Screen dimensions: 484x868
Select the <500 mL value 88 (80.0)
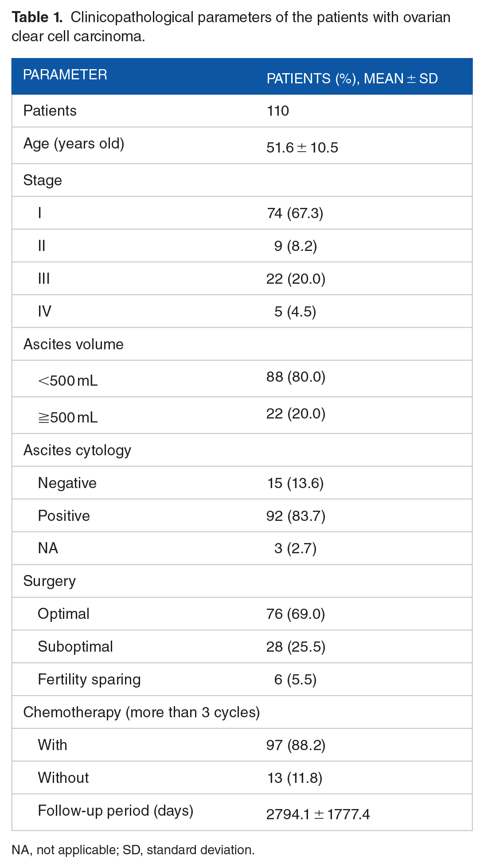click(x=296, y=377)
